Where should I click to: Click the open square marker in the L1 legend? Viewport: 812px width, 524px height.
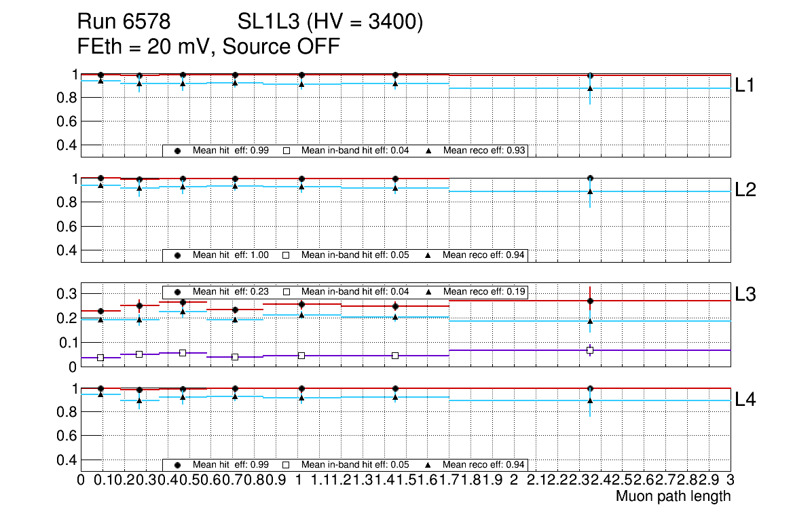(x=287, y=151)
